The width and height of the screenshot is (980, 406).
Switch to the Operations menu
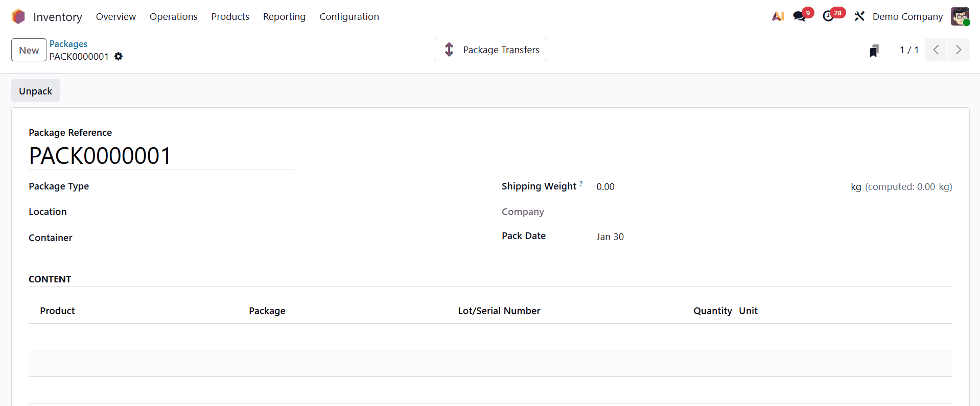173,16
